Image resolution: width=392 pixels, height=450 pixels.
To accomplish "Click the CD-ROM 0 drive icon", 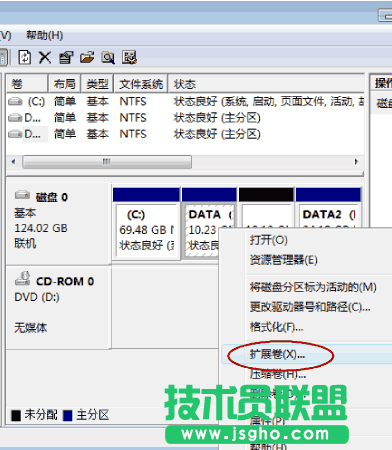I will [x=23, y=279].
